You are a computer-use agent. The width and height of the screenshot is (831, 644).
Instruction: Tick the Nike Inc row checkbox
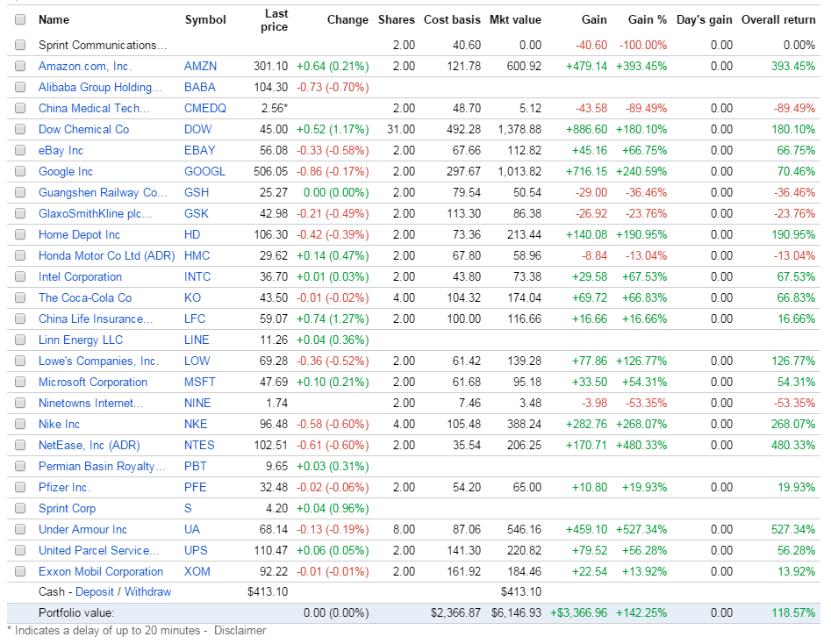pos(20,424)
